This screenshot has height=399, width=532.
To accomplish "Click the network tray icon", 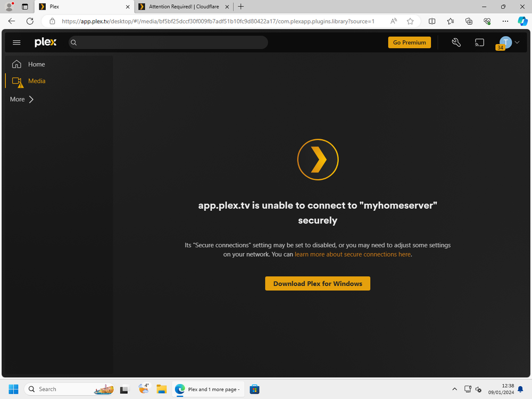I will [468, 389].
